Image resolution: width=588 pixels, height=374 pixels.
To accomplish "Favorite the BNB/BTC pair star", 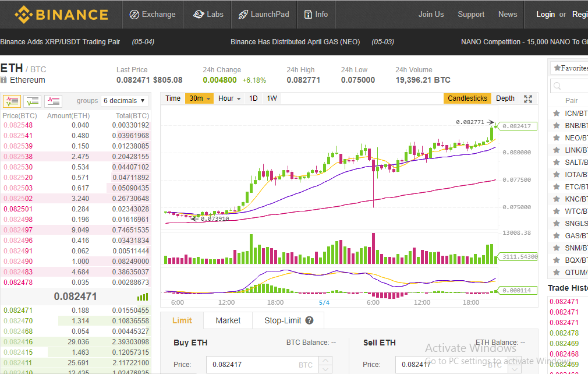I will pyautogui.click(x=557, y=126).
